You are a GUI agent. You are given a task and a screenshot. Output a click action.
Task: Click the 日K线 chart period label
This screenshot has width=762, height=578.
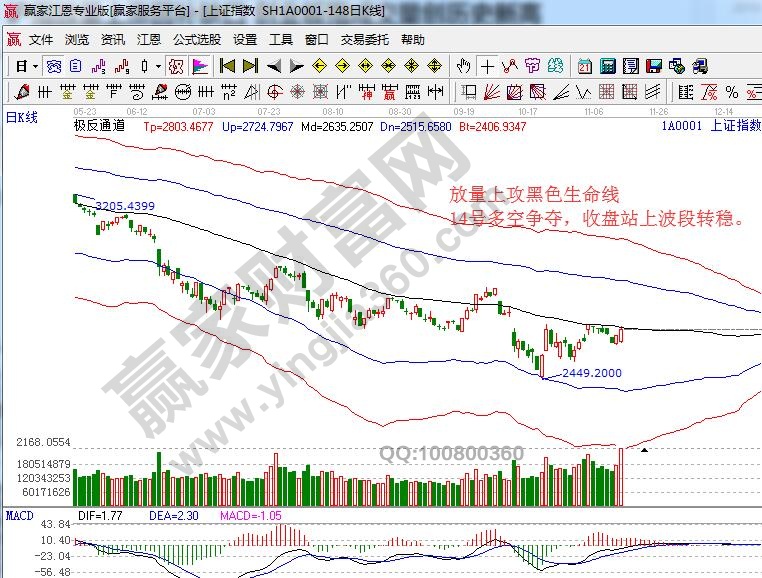tap(22, 117)
